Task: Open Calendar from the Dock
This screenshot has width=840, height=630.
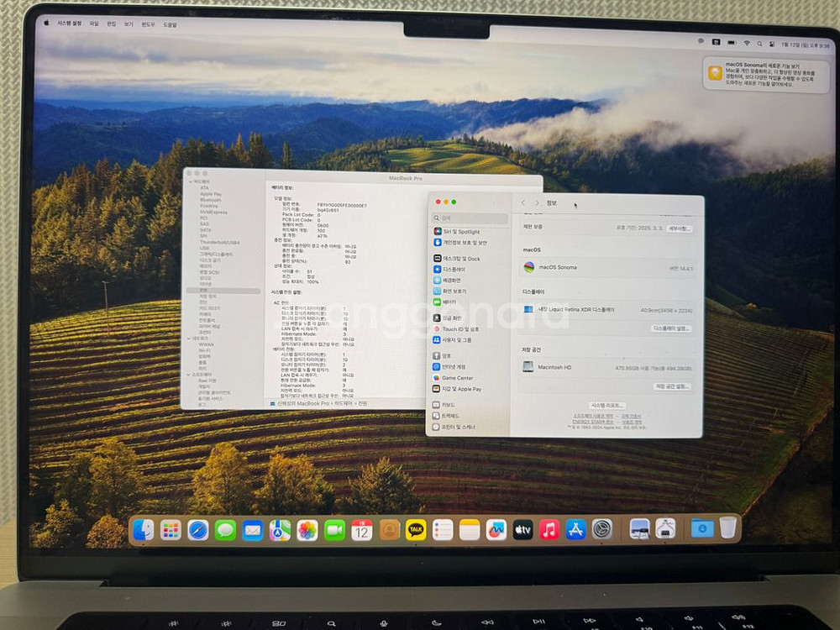Action: 361,530
